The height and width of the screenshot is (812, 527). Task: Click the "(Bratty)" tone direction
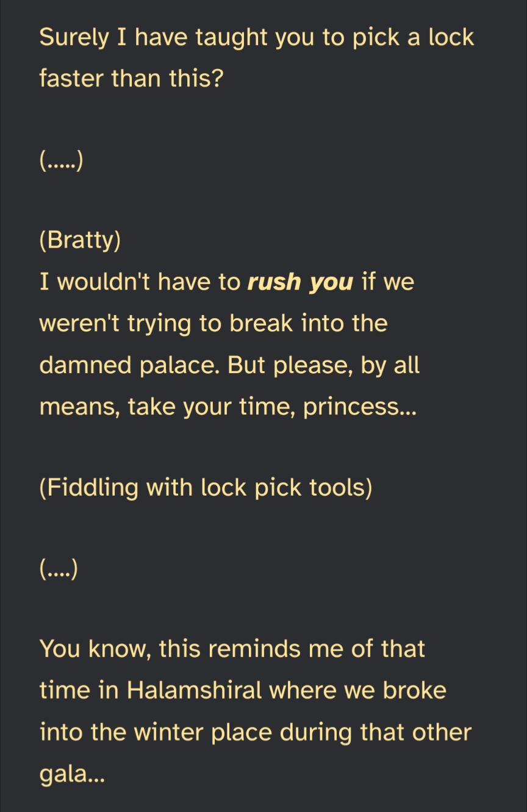(x=80, y=241)
